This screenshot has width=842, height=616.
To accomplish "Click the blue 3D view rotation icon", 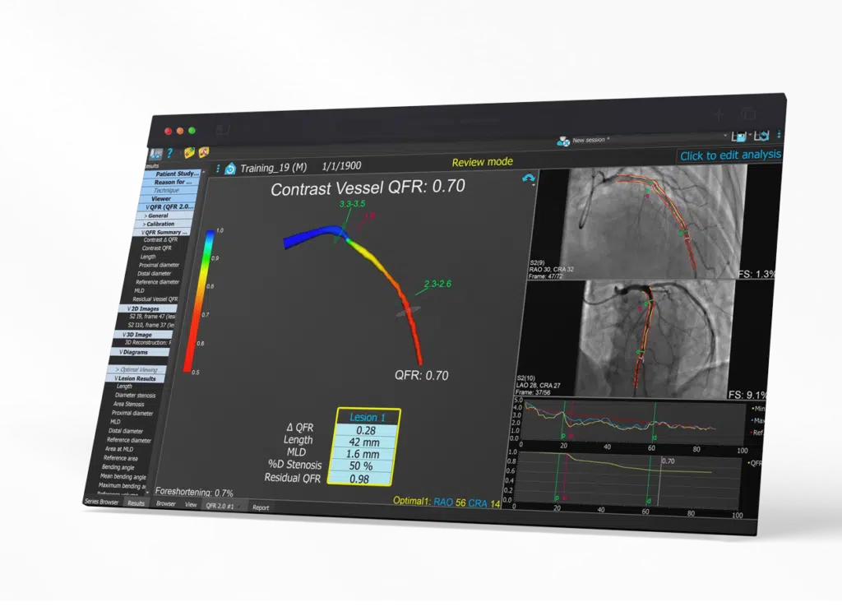I will click(528, 178).
